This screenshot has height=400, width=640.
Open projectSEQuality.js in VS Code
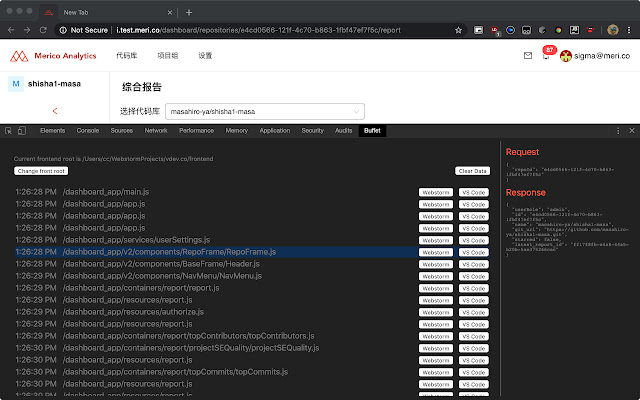pos(474,349)
